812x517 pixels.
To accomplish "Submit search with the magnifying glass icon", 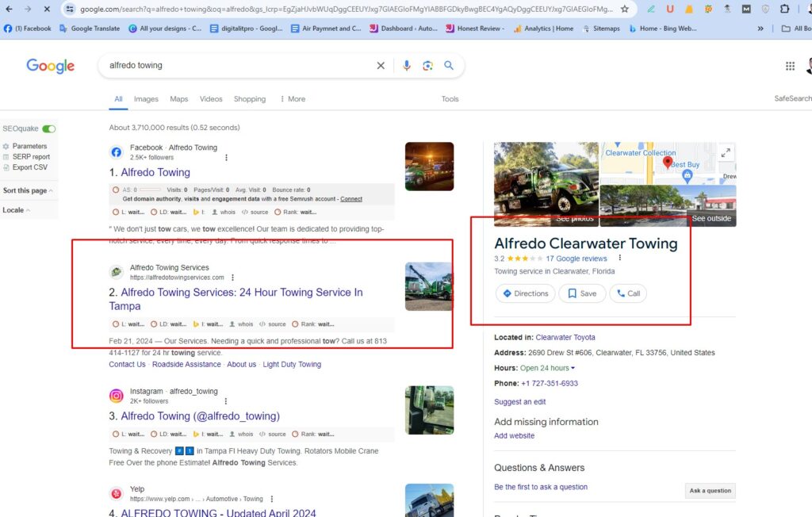I will point(449,65).
